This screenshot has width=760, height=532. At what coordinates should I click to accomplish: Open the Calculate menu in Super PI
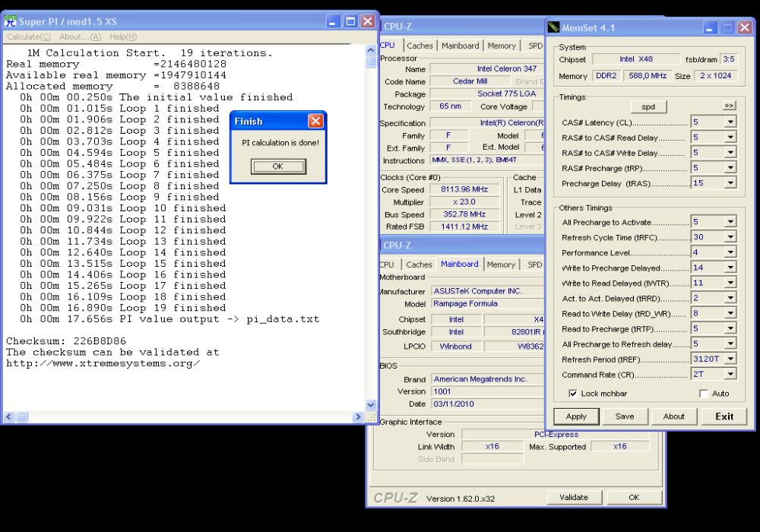click(29, 36)
